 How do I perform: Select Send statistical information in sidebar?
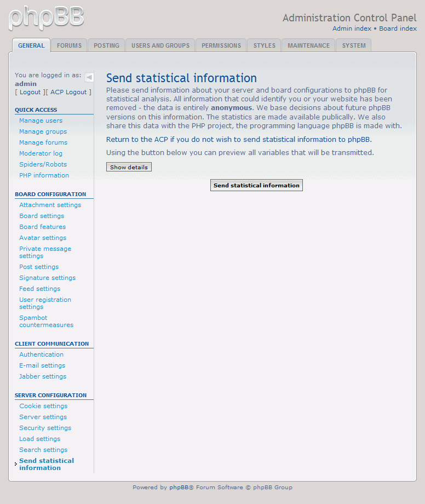[x=47, y=464]
